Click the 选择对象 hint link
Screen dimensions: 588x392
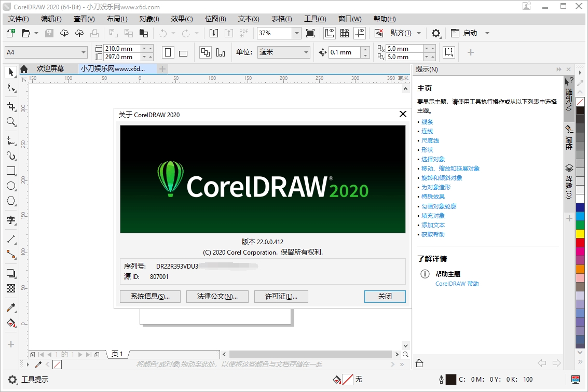[x=433, y=159]
